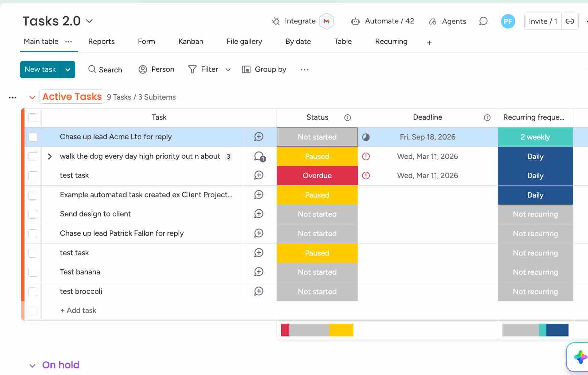
Task: Click '+ Add task' at group bottom
Action: [78, 310]
